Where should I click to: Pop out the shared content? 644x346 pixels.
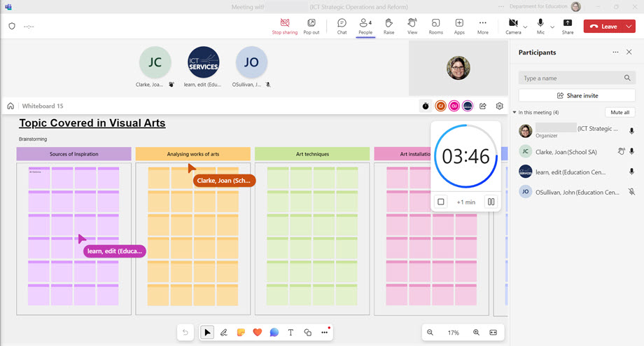(x=311, y=27)
